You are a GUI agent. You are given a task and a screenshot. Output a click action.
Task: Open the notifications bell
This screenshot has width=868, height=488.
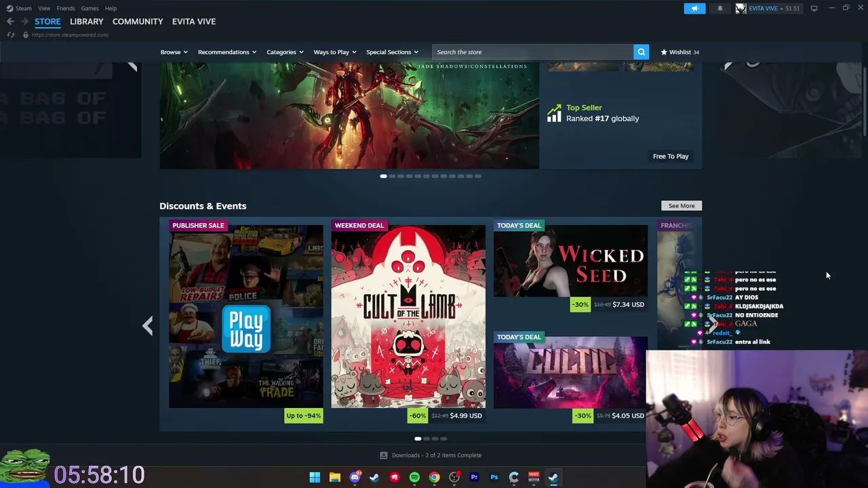(x=720, y=8)
